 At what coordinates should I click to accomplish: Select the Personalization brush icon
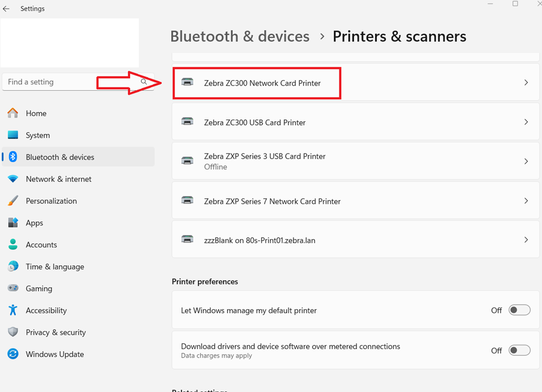[12, 201]
